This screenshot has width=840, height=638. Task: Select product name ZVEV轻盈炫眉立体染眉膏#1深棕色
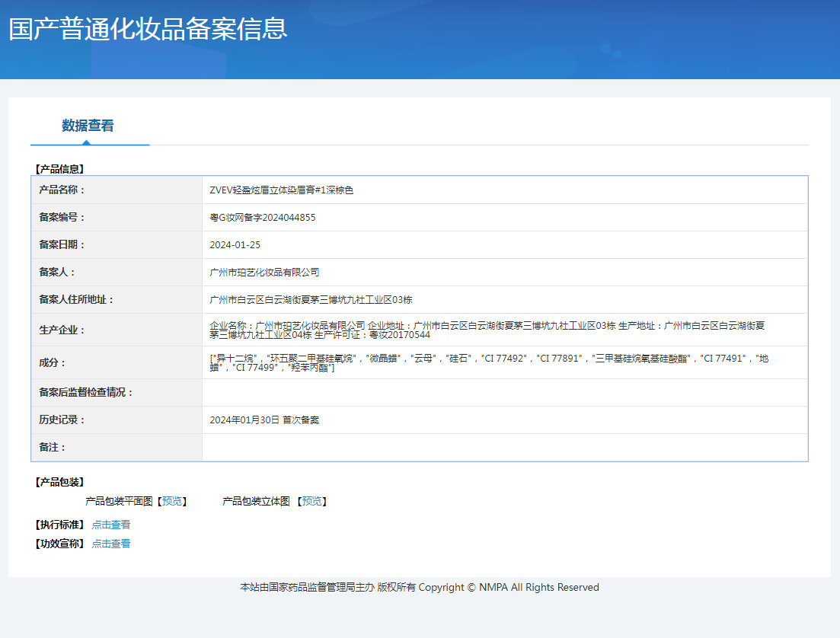(281, 190)
